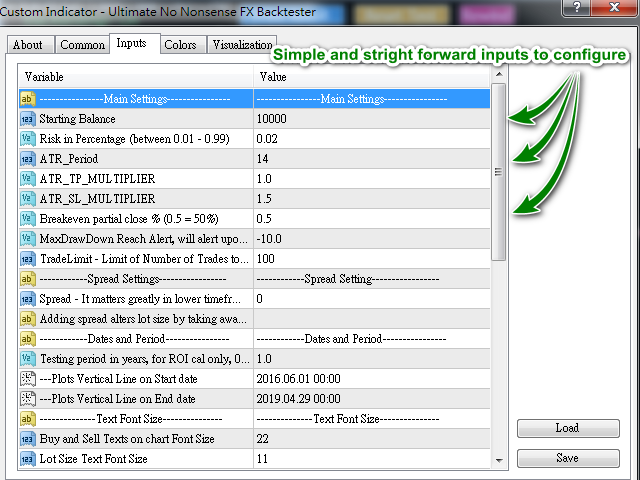Switch to the Colors tab
The width and height of the screenshot is (640, 480).
tap(181, 44)
